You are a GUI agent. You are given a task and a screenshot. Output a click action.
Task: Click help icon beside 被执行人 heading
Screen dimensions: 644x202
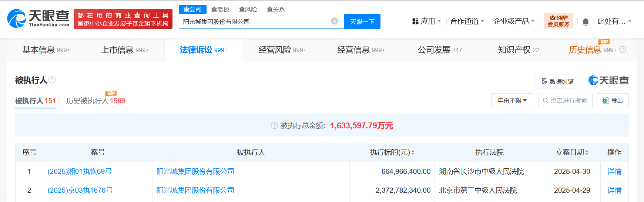(52, 80)
